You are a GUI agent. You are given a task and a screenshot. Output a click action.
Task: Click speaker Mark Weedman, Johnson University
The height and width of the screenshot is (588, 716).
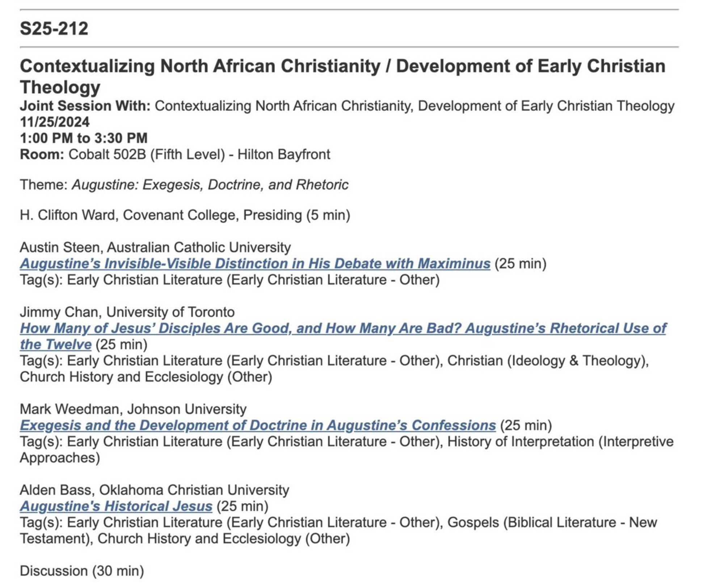[x=133, y=409]
